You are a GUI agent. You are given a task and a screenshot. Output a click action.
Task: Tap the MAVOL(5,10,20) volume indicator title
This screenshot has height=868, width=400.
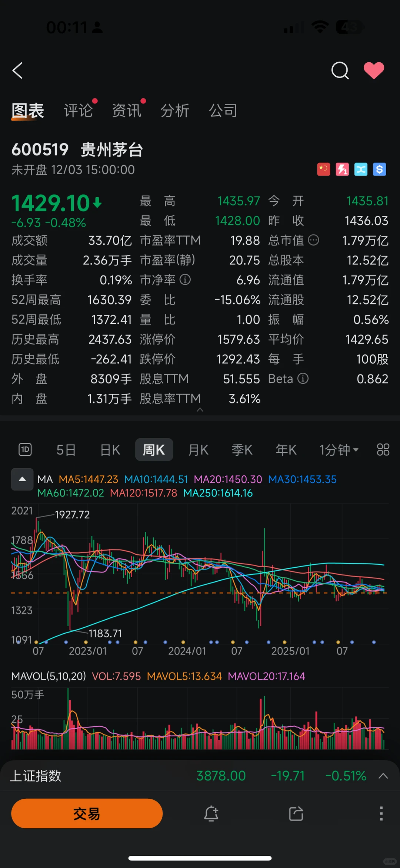[x=49, y=676]
